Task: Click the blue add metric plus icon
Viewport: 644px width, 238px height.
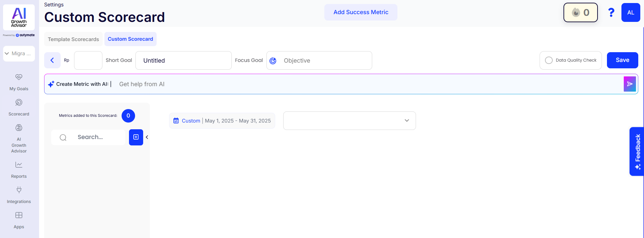Action: pyautogui.click(x=136, y=137)
